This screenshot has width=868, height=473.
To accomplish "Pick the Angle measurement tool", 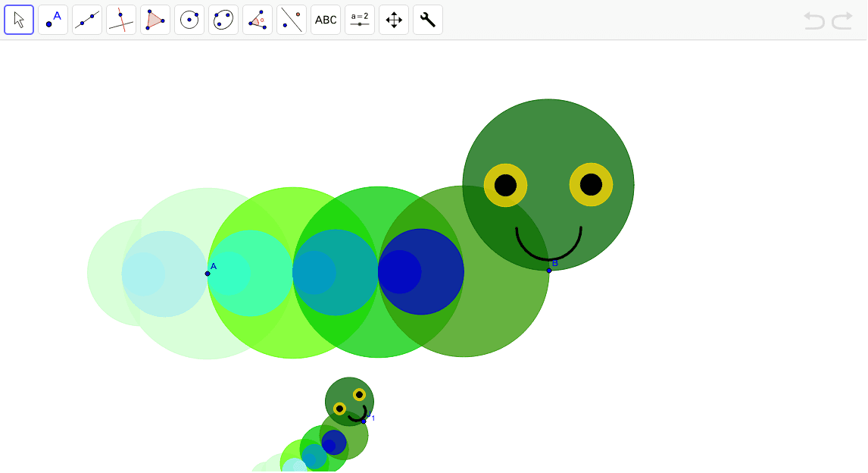I will tap(258, 20).
